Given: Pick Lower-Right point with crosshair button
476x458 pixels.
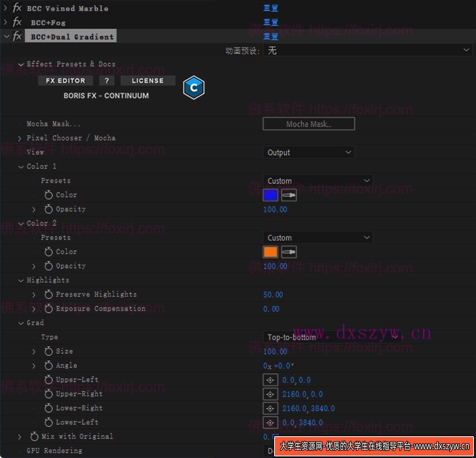Looking at the screenshot, I should click(270, 408).
